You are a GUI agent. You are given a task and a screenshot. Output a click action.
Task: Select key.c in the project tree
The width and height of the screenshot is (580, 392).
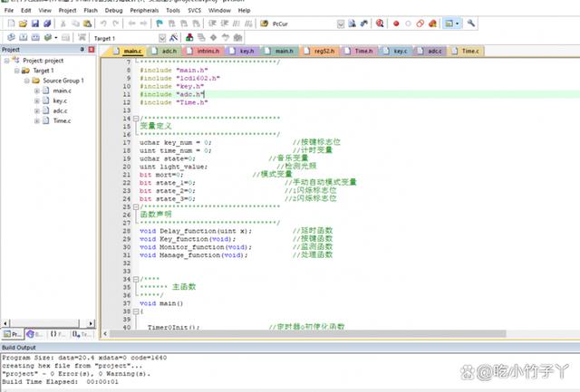tap(60, 101)
